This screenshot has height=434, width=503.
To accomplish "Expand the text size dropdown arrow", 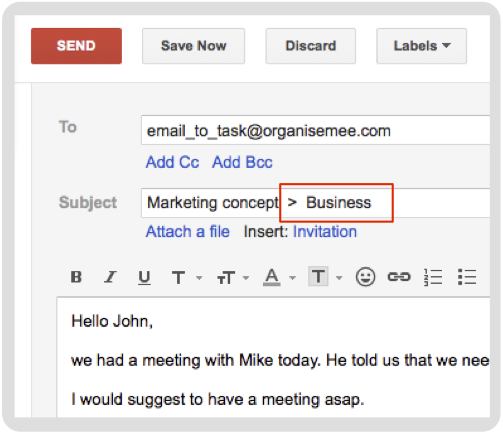I will 246,278.
